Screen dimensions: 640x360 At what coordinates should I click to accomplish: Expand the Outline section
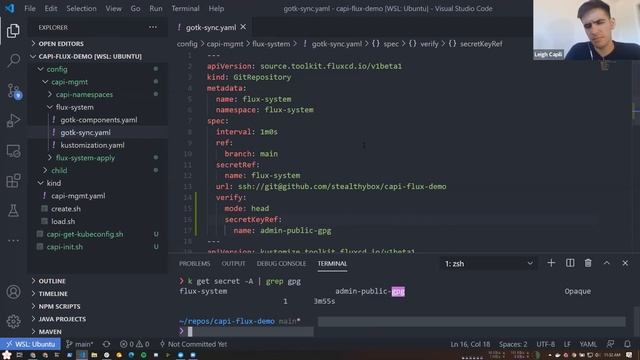coord(52,281)
